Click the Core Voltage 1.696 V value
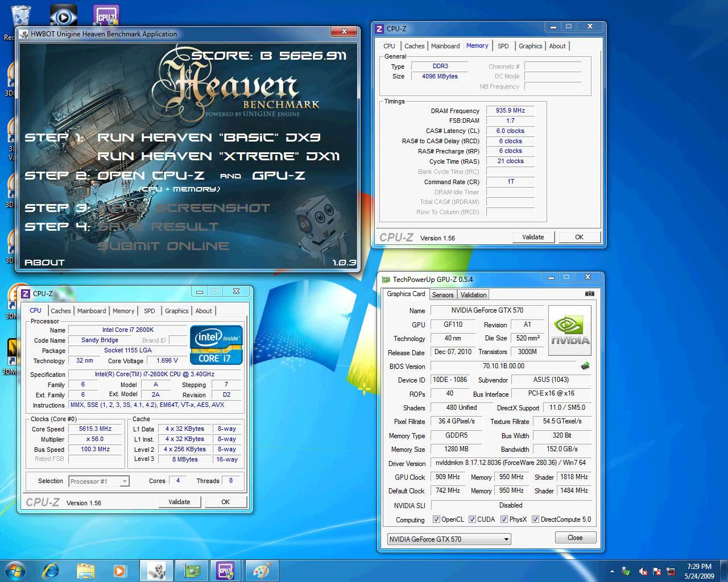The width and height of the screenshot is (728, 582). coord(167,360)
